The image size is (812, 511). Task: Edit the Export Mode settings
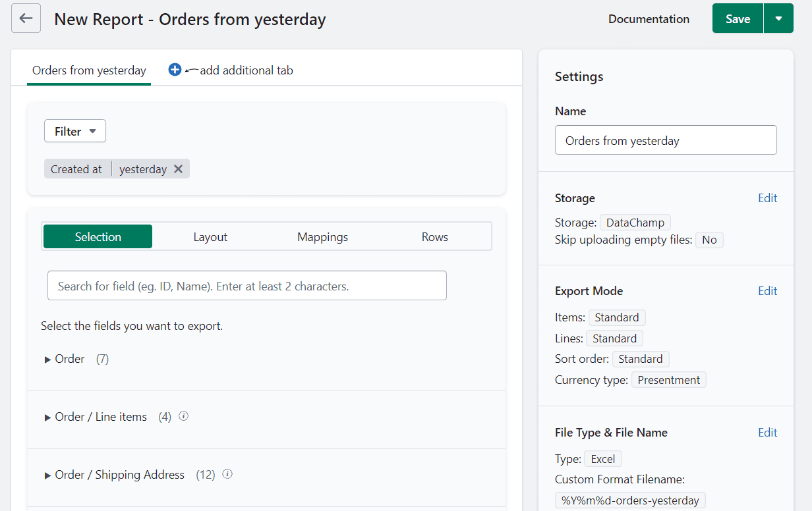(767, 291)
